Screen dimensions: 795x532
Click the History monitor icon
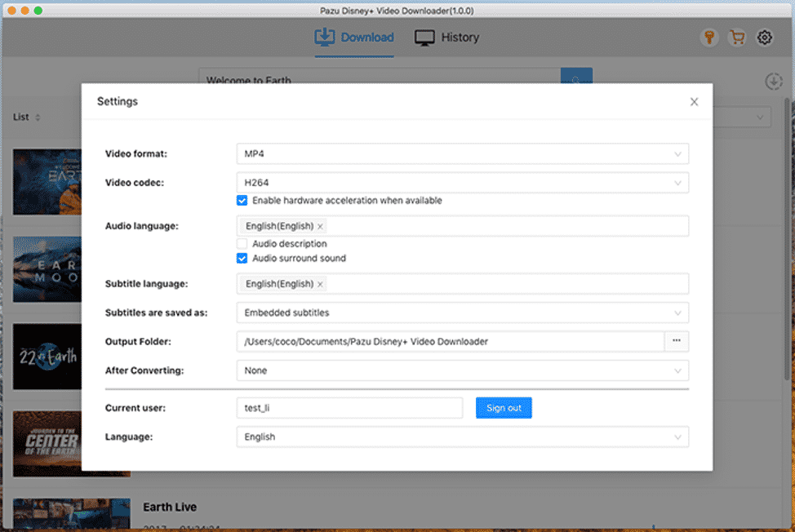(x=423, y=37)
